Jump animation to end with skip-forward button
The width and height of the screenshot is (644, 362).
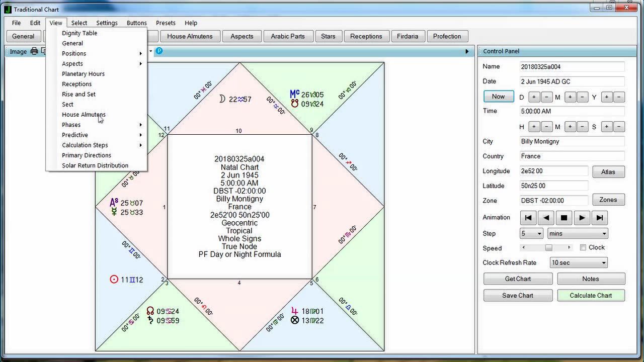point(599,218)
